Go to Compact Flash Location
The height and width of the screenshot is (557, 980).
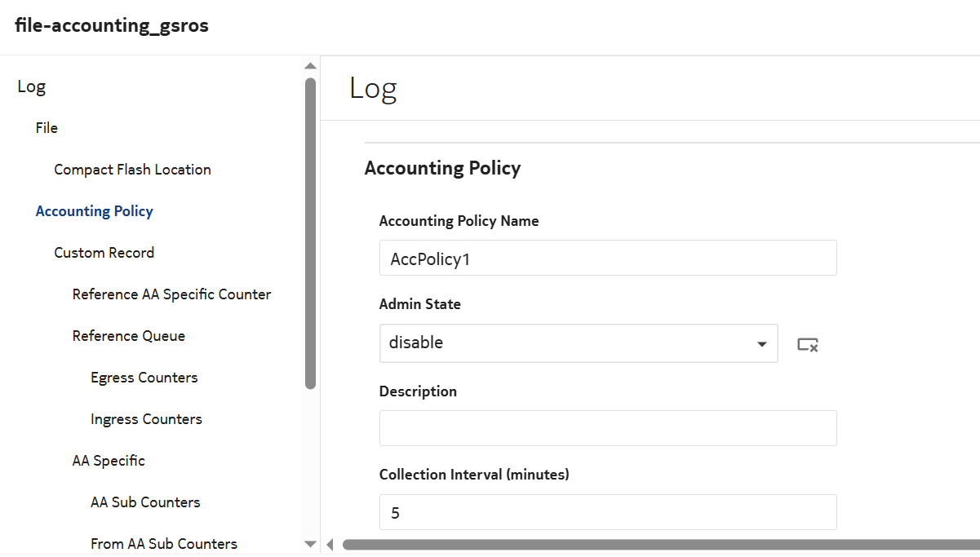point(132,170)
